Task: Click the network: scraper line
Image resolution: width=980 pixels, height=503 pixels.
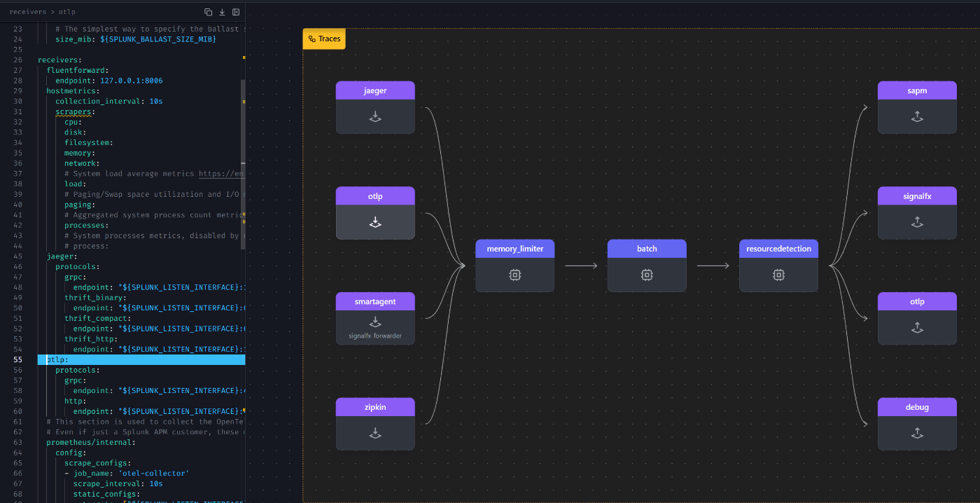Action: [82, 163]
